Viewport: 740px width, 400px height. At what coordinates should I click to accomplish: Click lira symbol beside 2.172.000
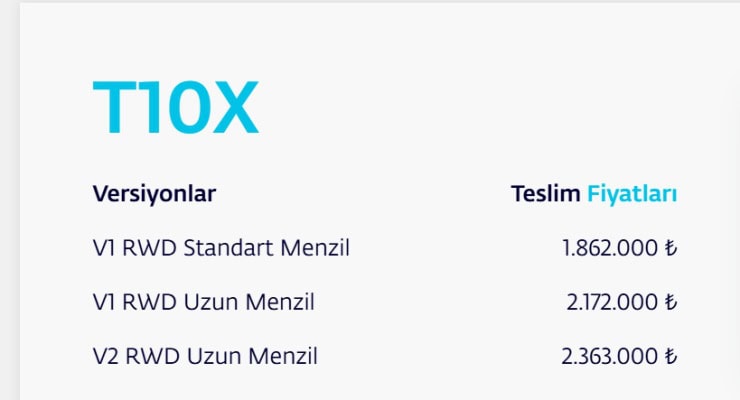click(x=671, y=302)
